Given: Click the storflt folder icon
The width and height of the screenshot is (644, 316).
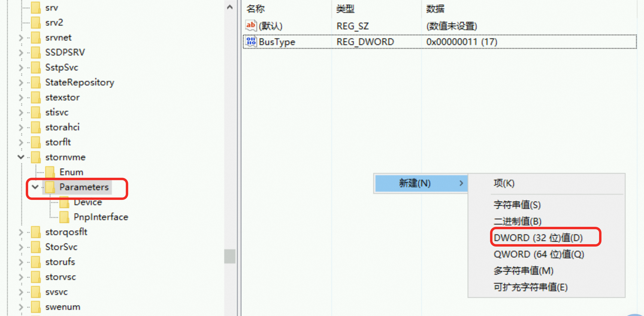Looking at the screenshot, I should tap(36, 142).
